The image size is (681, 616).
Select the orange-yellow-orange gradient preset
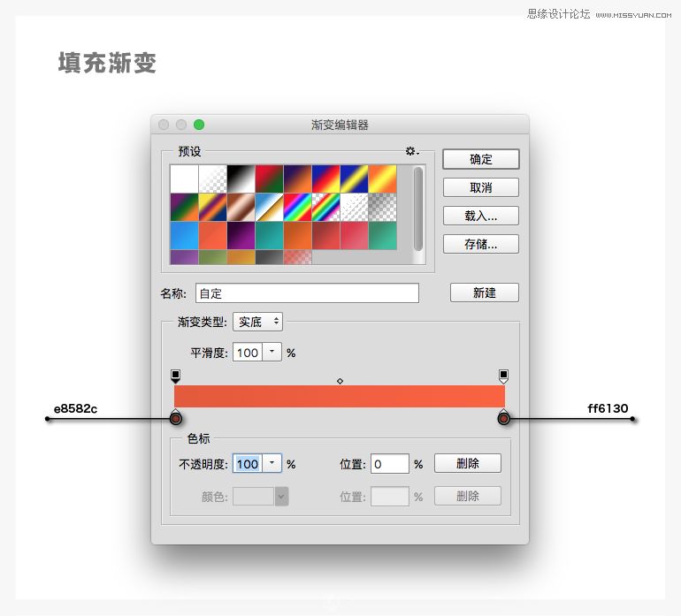click(383, 179)
